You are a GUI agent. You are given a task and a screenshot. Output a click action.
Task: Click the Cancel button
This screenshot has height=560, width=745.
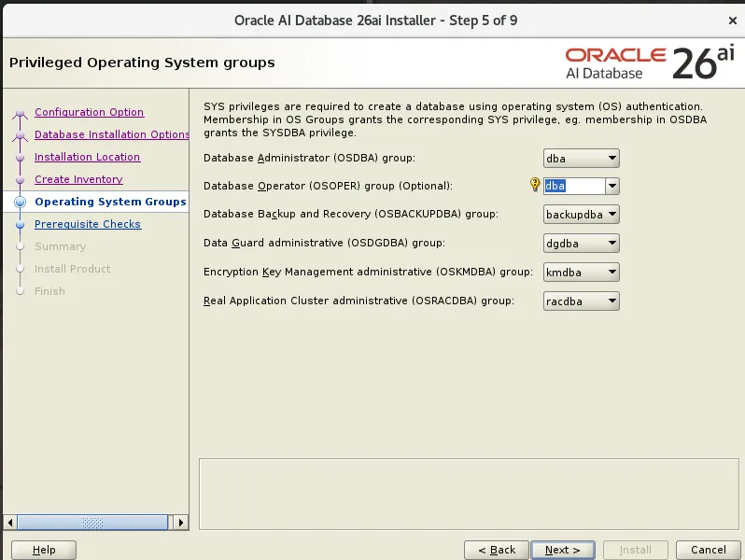pyautogui.click(x=708, y=550)
